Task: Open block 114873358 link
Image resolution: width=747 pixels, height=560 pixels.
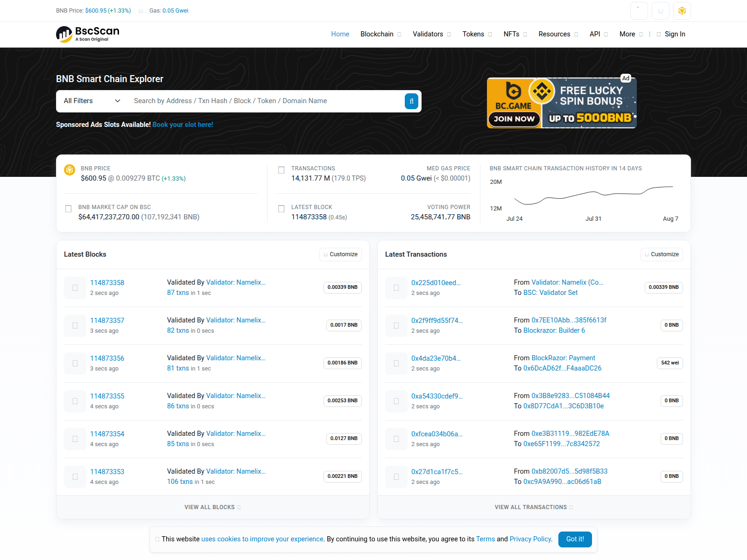Action: pos(107,283)
